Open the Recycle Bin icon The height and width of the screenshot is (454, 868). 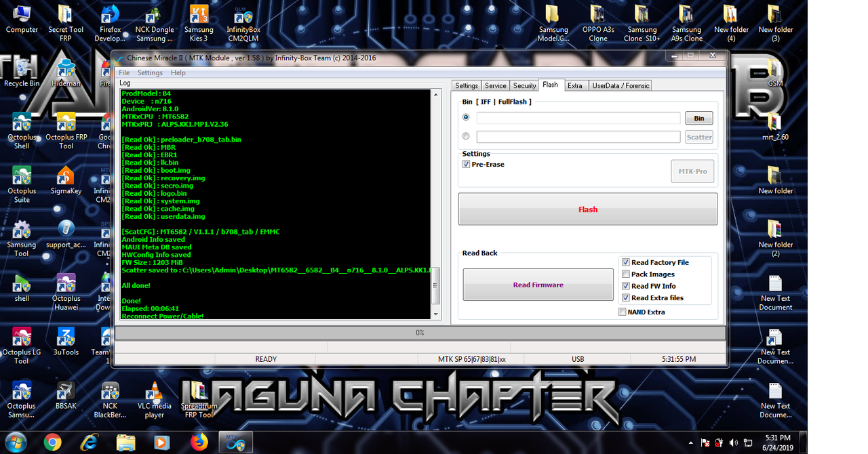click(22, 73)
